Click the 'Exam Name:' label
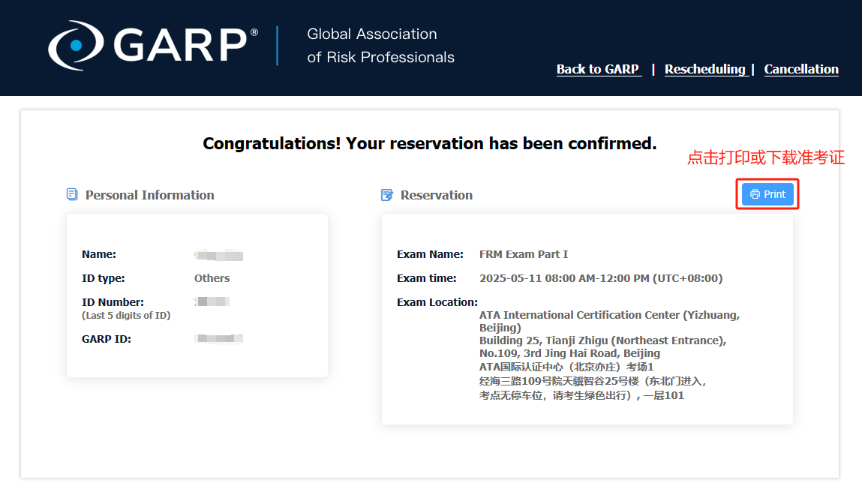The height and width of the screenshot is (504, 862). point(430,254)
